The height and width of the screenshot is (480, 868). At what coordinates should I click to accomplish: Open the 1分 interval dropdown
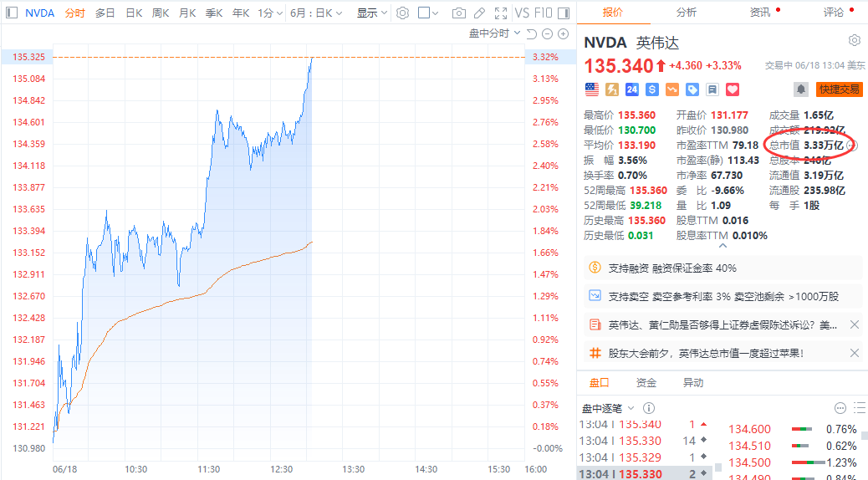coord(269,13)
